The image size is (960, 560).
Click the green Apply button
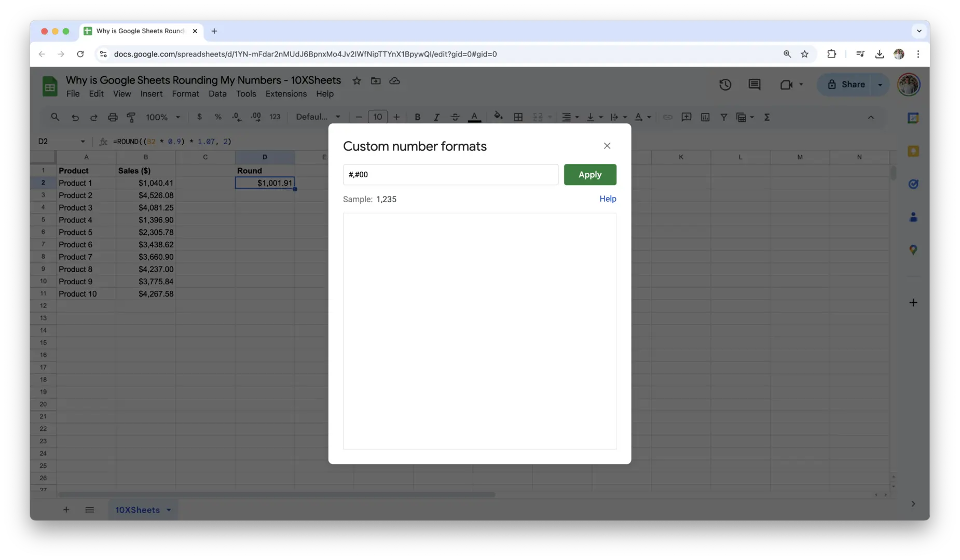point(590,175)
